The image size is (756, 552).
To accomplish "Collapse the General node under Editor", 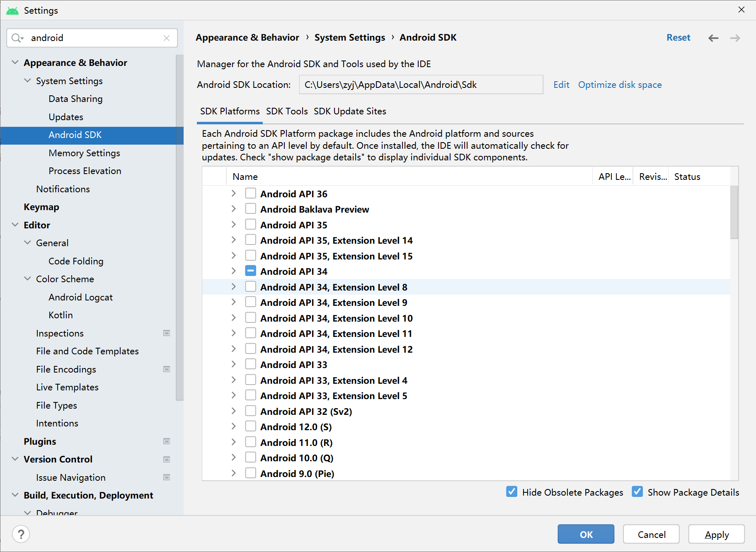I will 27,243.
